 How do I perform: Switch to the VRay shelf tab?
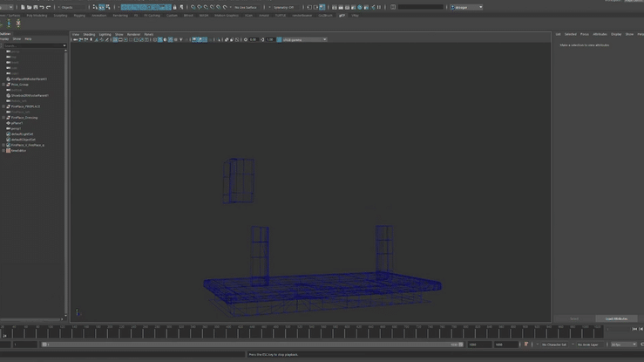point(355,15)
